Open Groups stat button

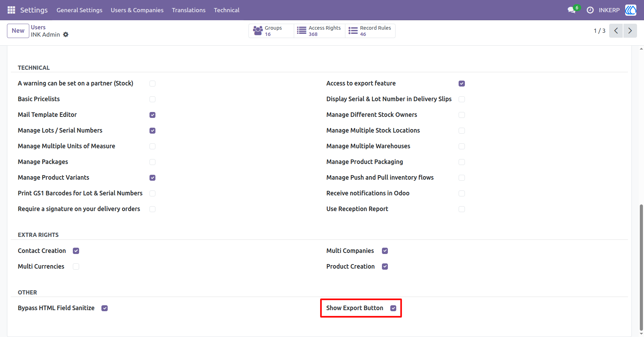[271, 31]
